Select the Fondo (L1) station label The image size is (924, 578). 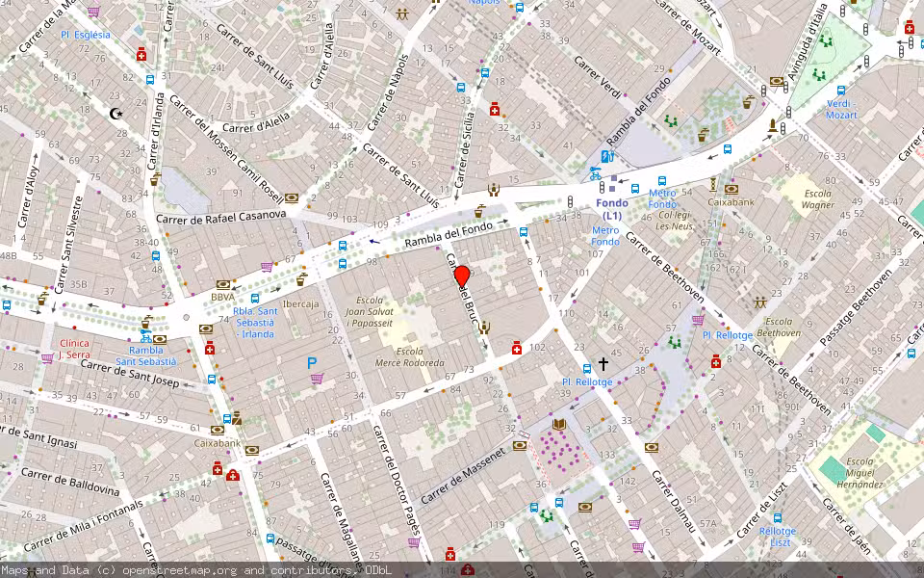coord(612,209)
